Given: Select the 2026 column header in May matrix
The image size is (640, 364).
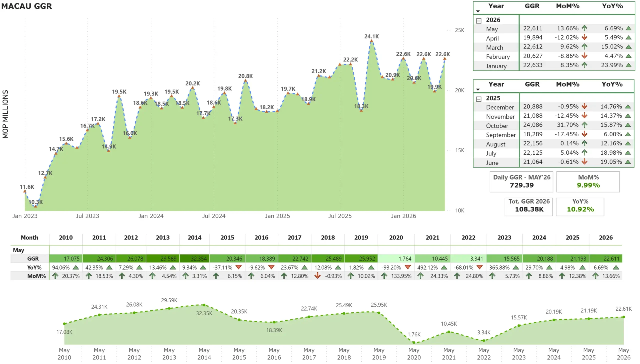Looking at the screenshot, I should point(605,238).
